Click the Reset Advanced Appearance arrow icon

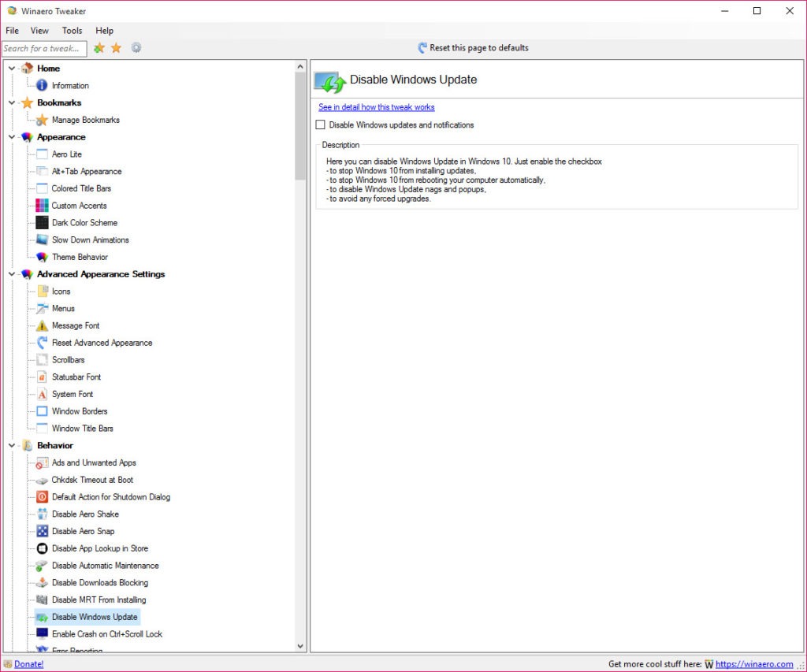click(x=42, y=343)
